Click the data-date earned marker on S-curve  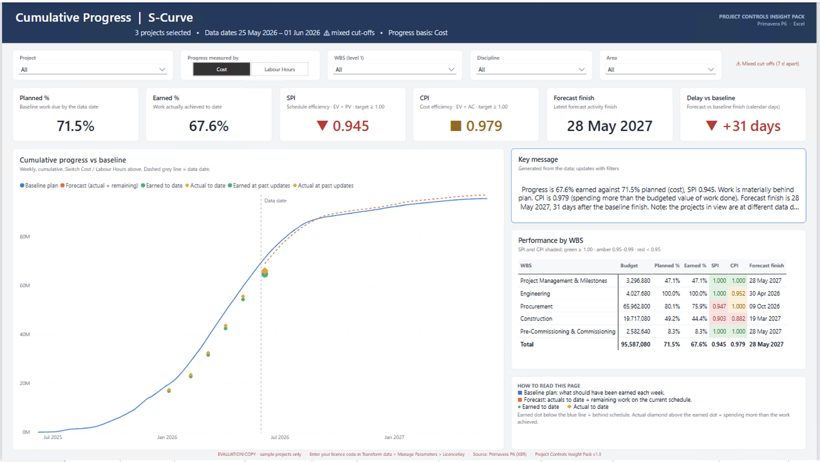265,273
